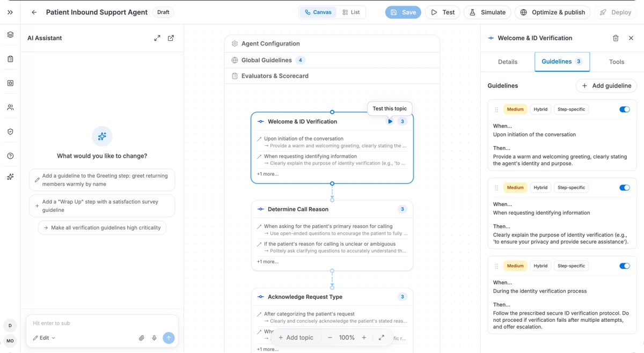Select the Acknowledge Request Type topic card
Image resolution: width=644 pixels, height=353 pixels.
click(x=332, y=320)
